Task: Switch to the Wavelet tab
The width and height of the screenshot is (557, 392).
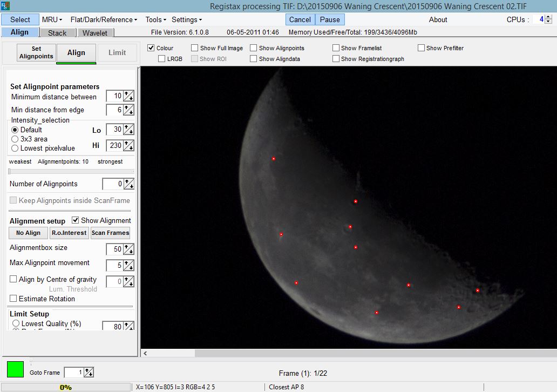Action: coord(95,32)
